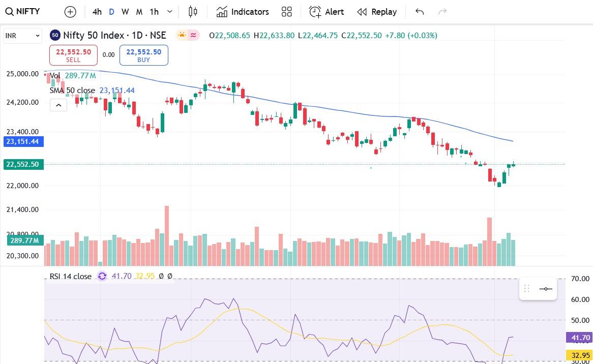Click the L22,464.75 low value
593x364 pixels.
(x=318, y=36)
